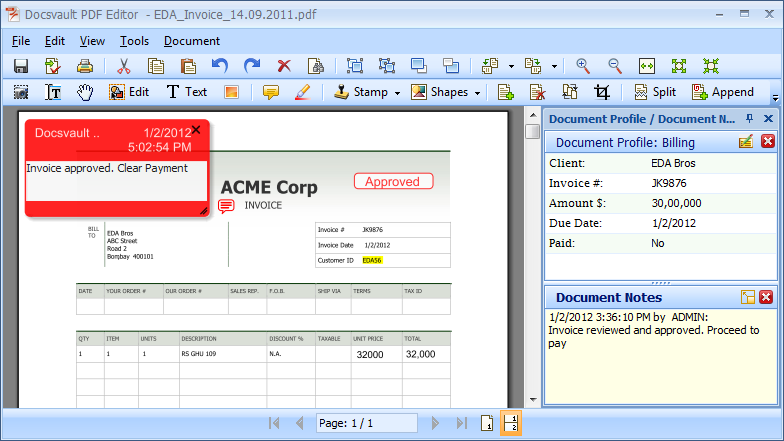Open the View menu
The width and height of the screenshot is (784, 441).
point(92,41)
